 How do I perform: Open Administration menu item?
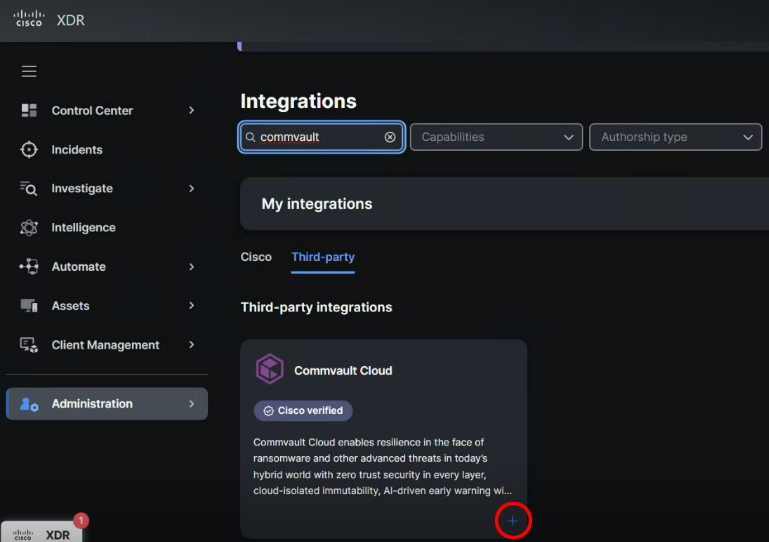(x=107, y=404)
